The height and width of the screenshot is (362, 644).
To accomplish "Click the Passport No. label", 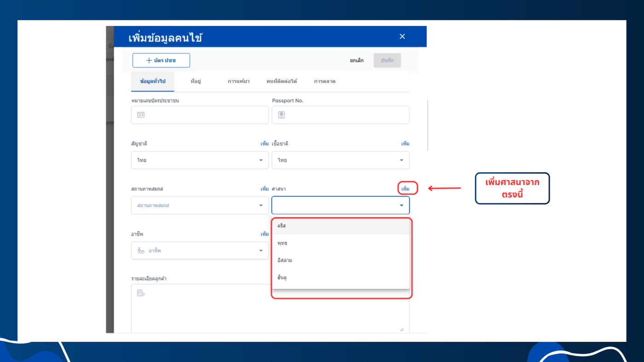I will [287, 100].
